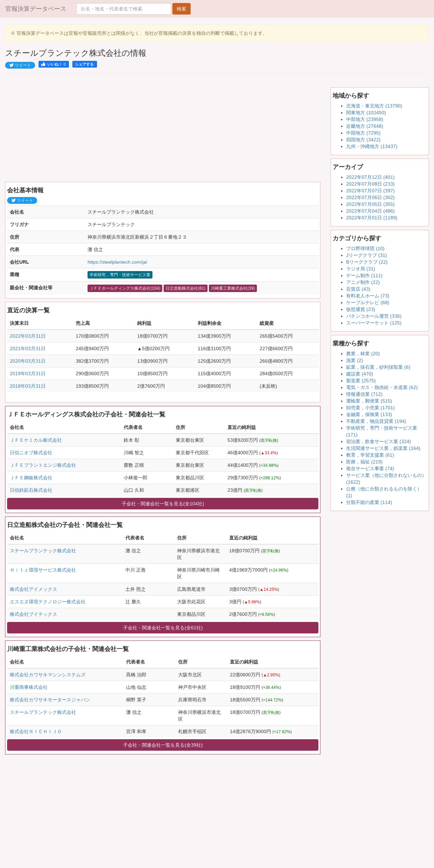The height and width of the screenshot is (868, 434).
Task: Open 株式会社ＮＩＣＨＩＪＯ company page
Action: coord(36,731)
